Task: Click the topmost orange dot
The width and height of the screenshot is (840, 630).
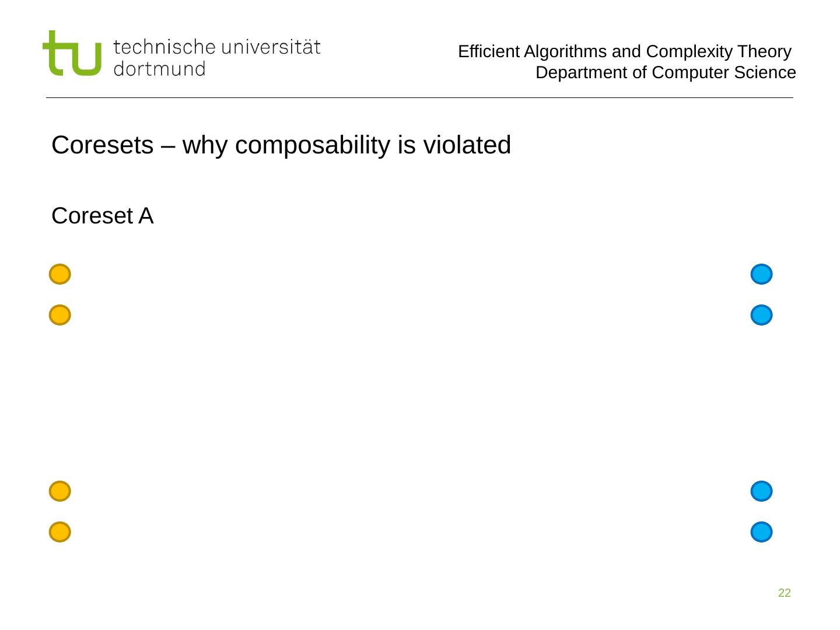Action: (x=60, y=274)
